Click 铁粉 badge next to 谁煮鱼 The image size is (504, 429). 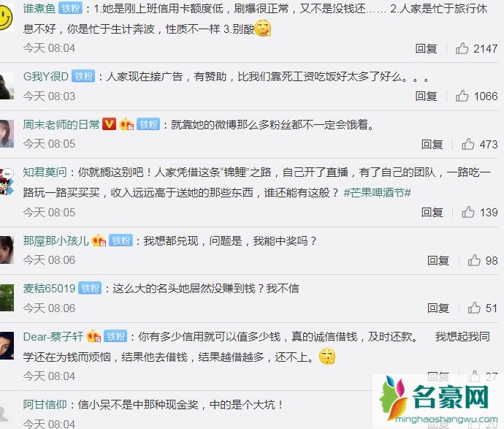click(x=70, y=8)
